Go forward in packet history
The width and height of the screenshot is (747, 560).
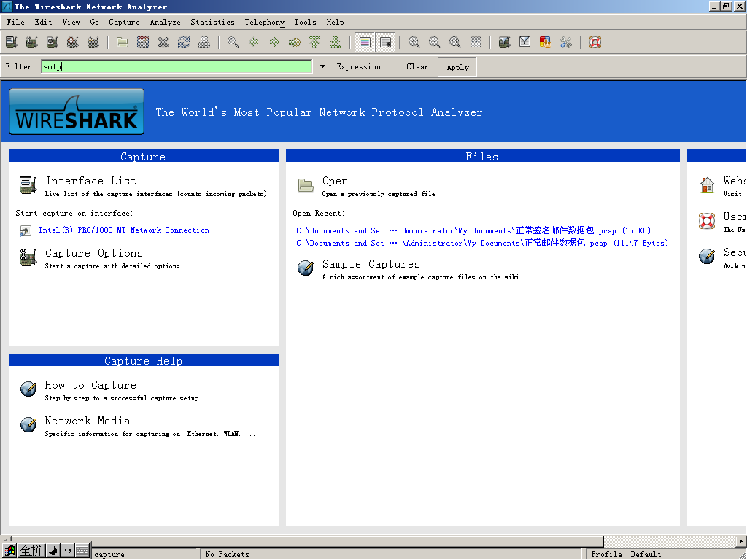pos(274,42)
